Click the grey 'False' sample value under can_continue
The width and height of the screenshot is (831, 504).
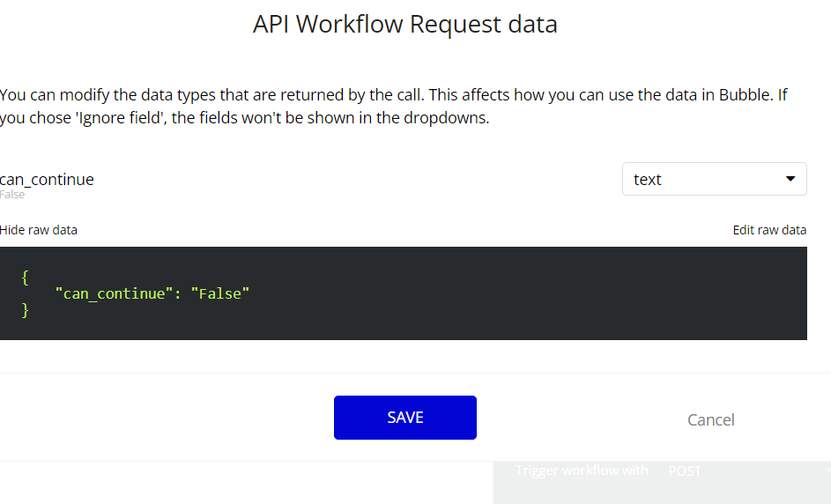coord(12,195)
